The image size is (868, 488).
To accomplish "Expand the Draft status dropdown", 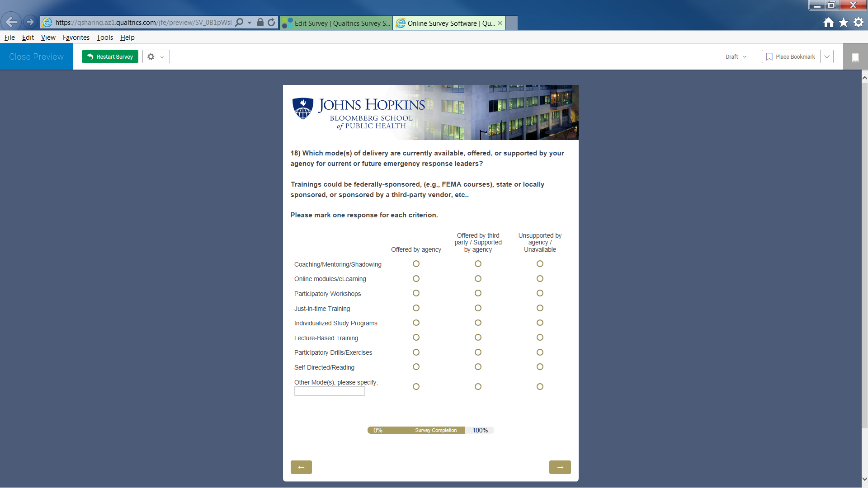I will [x=736, y=56].
